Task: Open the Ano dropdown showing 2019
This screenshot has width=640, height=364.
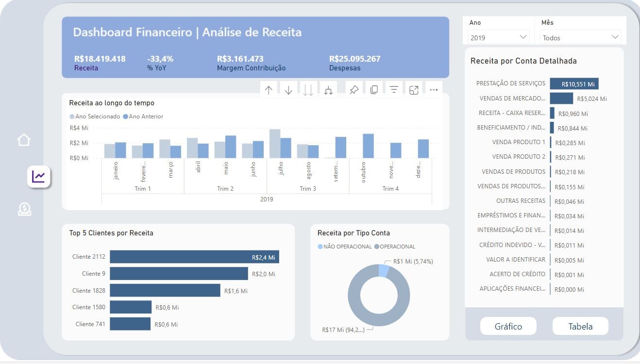Action: coord(498,37)
